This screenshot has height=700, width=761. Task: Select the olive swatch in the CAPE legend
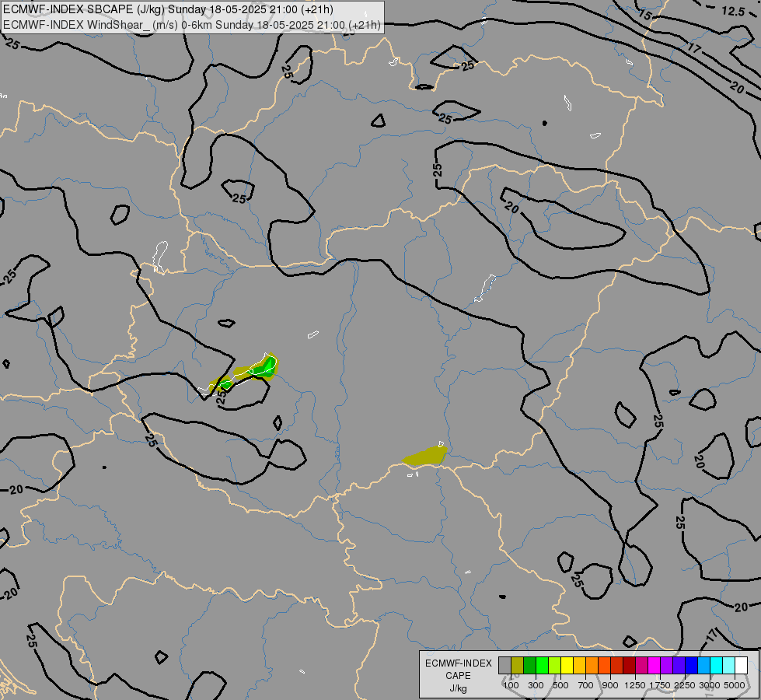[517, 666]
